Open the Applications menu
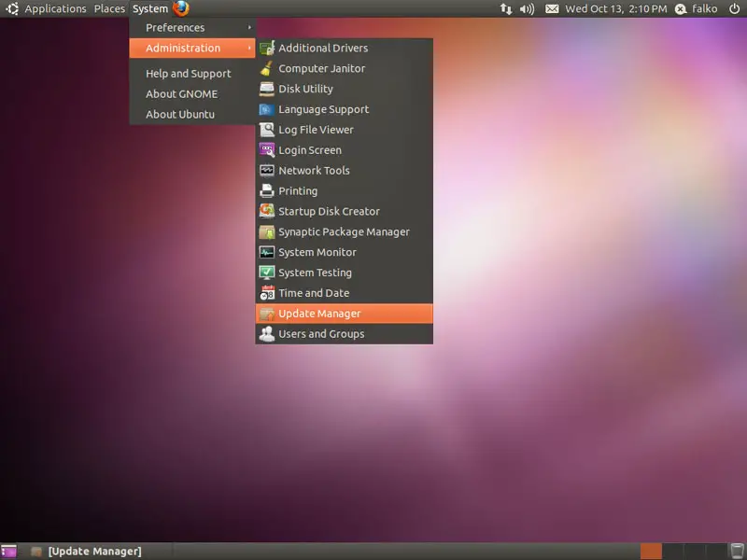 [56, 8]
